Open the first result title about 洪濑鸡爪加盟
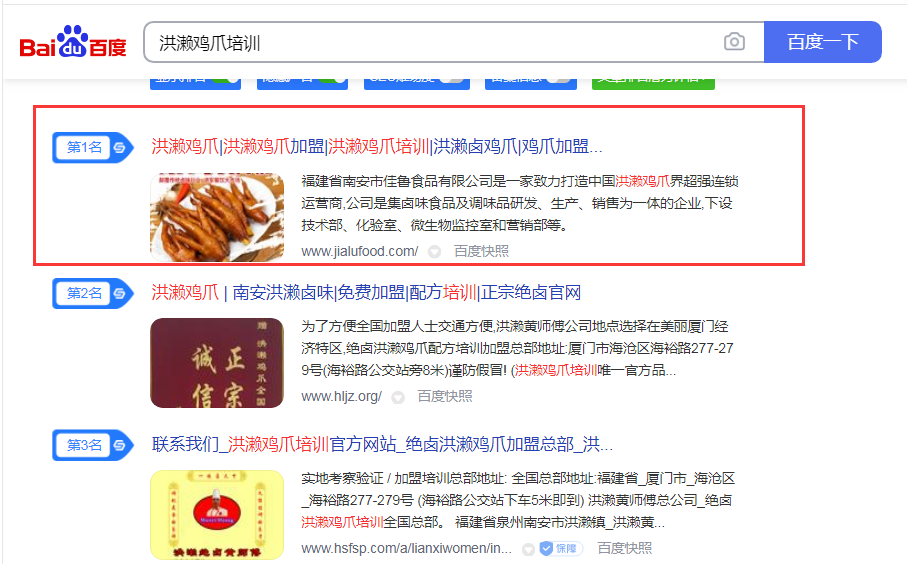Screen dimensions: 907x564 [376, 147]
